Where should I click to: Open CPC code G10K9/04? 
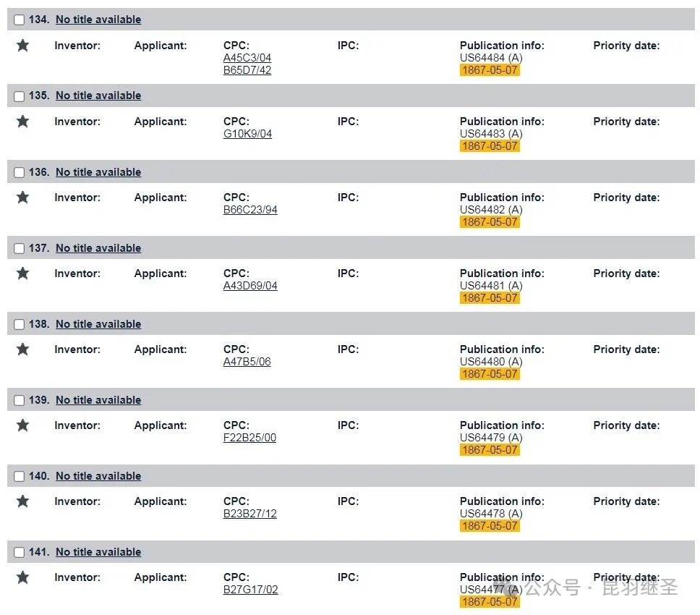(x=248, y=134)
